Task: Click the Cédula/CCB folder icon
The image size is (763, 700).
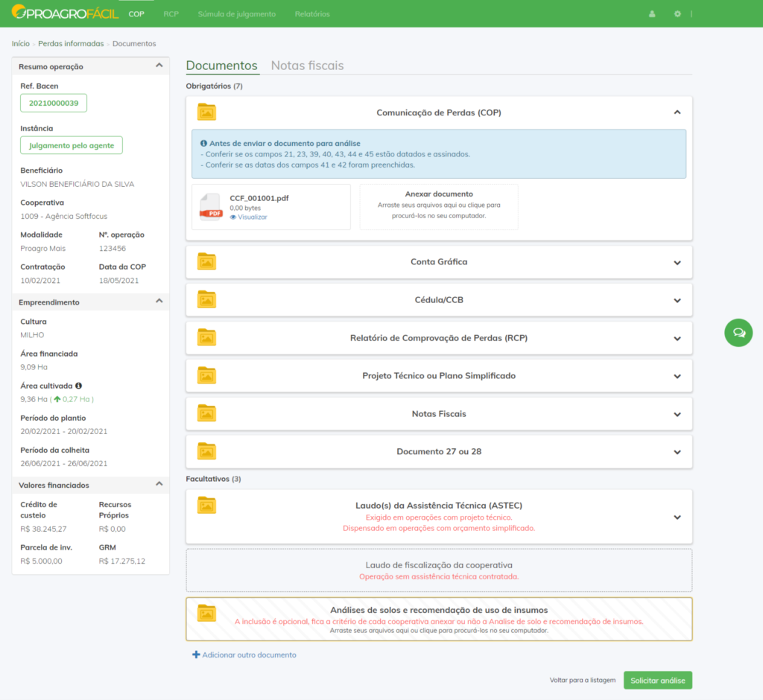Action: coord(207,299)
